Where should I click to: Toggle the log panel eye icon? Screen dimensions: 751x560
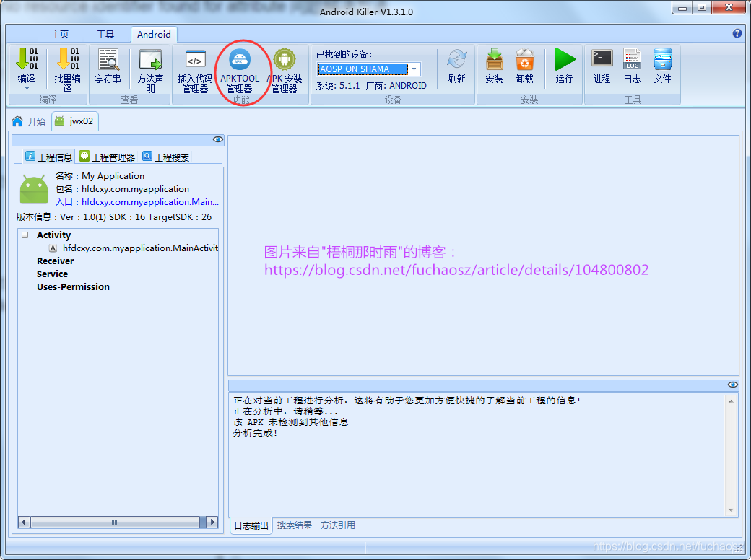pos(733,385)
